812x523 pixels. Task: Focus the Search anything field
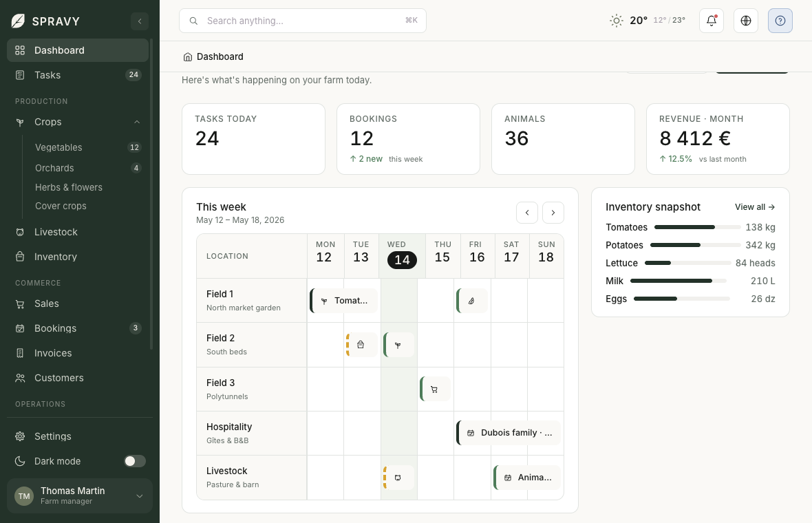click(302, 21)
